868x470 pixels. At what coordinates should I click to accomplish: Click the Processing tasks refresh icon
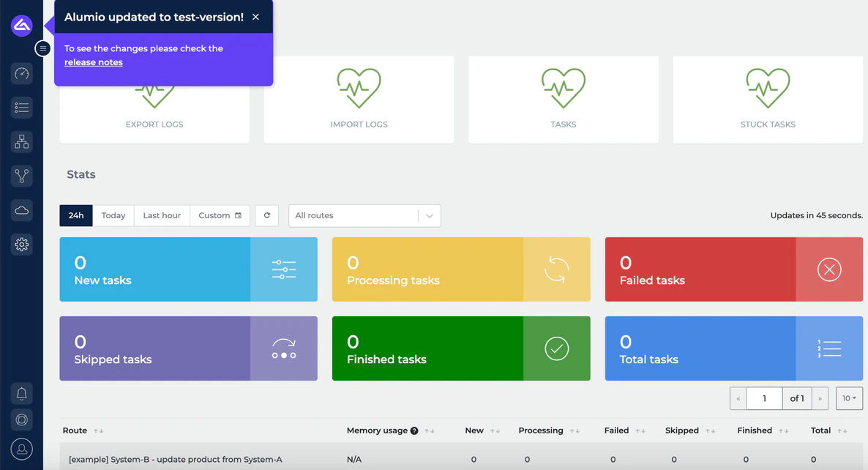pyautogui.click(x=557, y=269)
